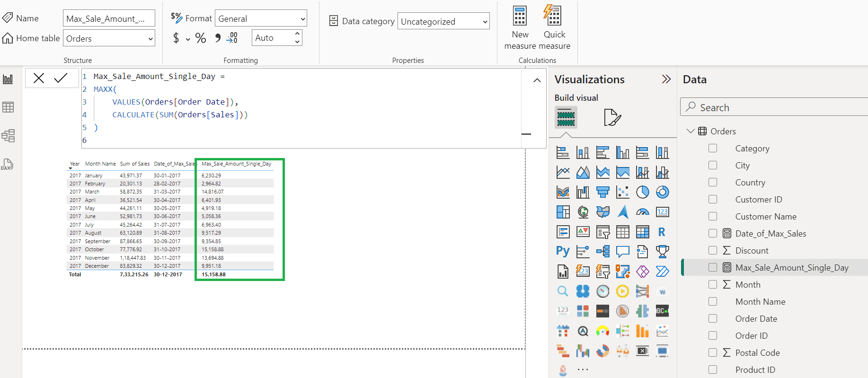868x378 pixels.
Task: Enable the Max_Sale_Amount_Single_Day checkbox
Action: tap(713, 268)
